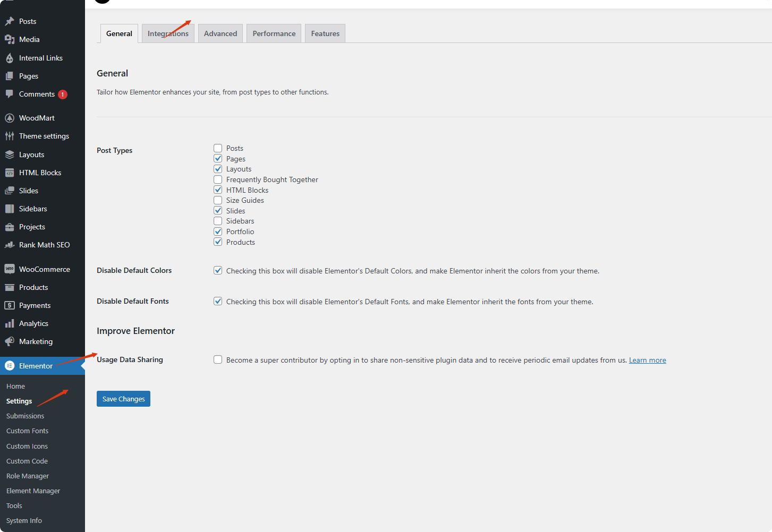Check Frequently Bought Together post type
Image resolution: width=772 pixels, height=532 pixels.
pyautogui.click(x=218, y=179)
